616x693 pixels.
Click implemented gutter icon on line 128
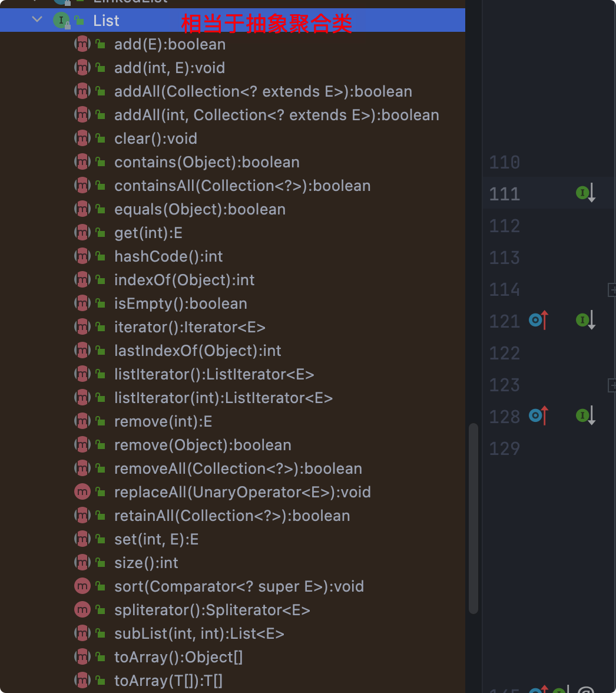tap(585, 415)
